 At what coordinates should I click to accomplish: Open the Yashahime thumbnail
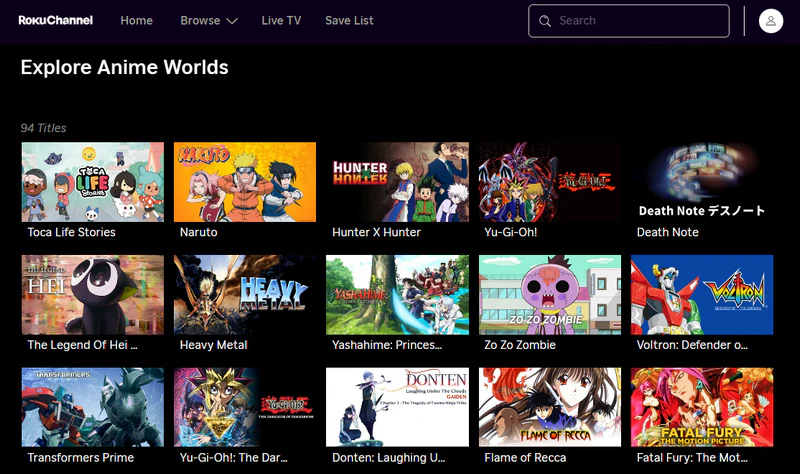click(397, 295)
